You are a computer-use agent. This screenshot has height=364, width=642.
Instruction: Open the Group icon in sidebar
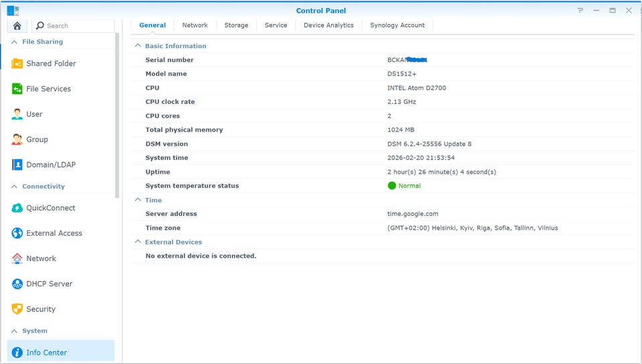(17, 140)
